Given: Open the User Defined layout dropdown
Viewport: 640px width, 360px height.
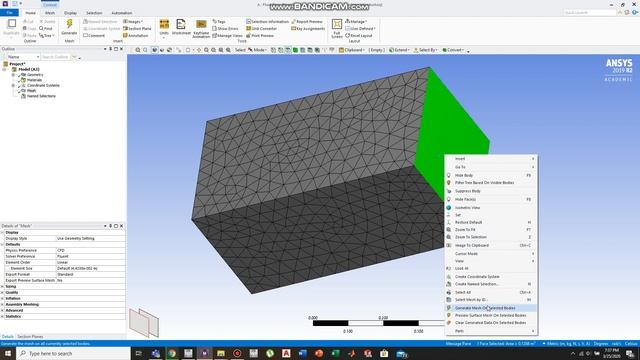Looking at the screenshot, I should (x=360, y=29).
